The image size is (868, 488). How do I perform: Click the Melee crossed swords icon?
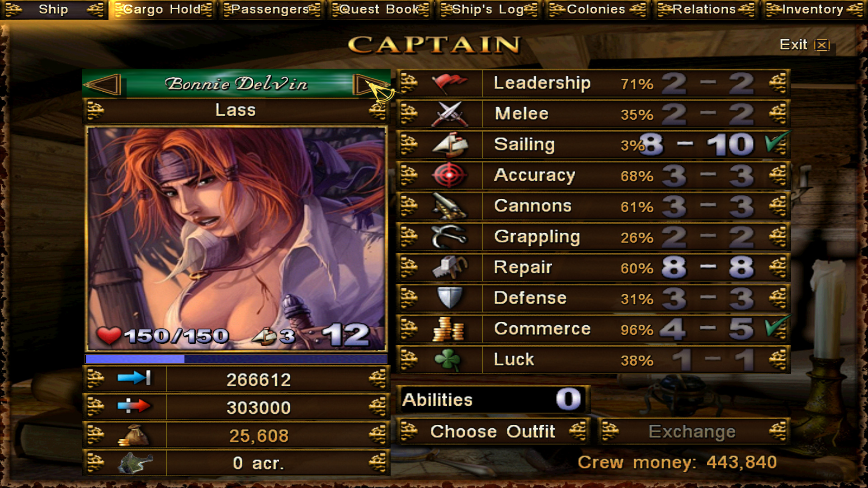click(x=449, y=114)
